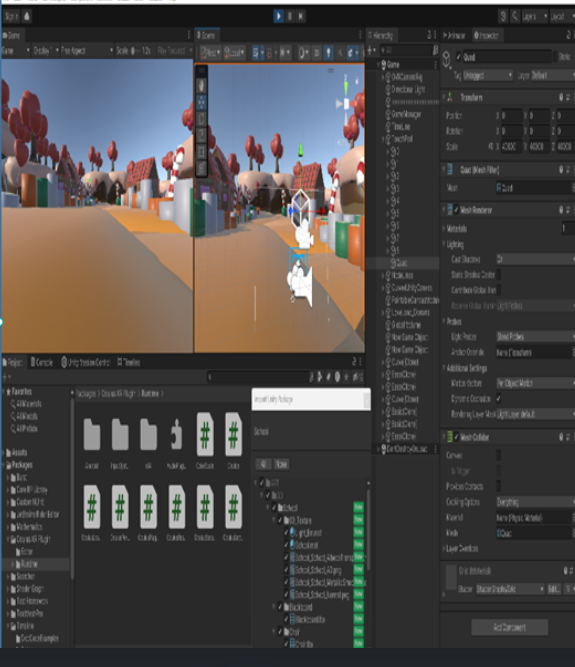Select the Rotate tool in Scene overlay
Image resolution: width=575 pixels, height=667 pixels.
(x=202, y=119)
